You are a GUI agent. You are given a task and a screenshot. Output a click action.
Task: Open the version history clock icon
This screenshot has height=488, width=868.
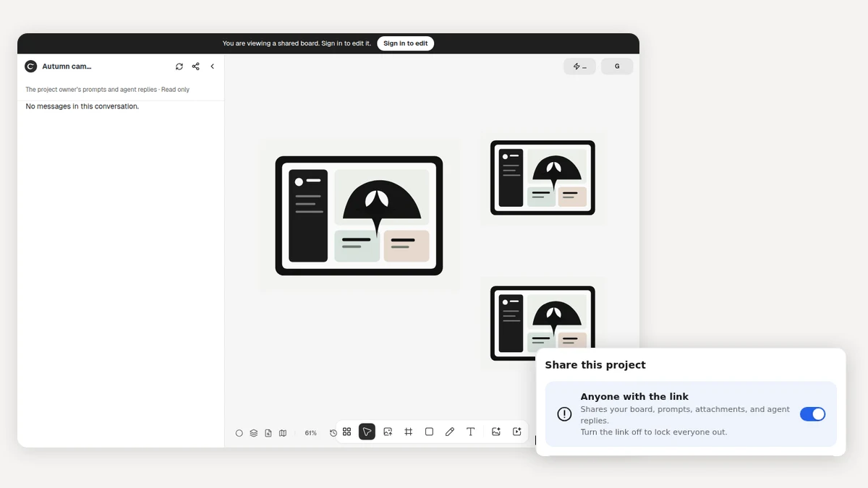[333, 433]
